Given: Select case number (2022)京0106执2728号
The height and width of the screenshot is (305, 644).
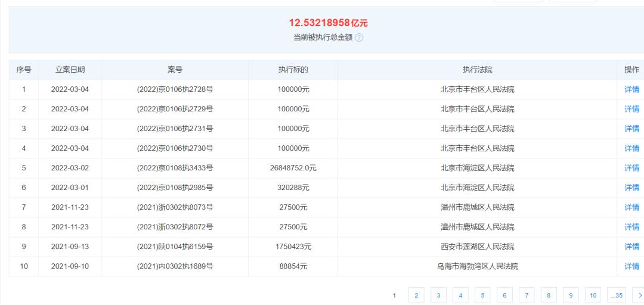Looking at the screenshot, I should click(175, 89).
